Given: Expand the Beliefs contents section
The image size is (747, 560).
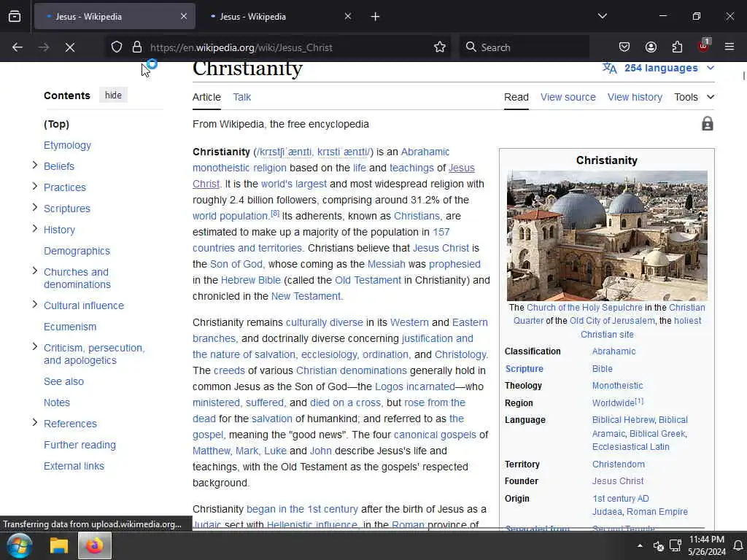Looking at the screenshot, I should pyautogui.click(x=35, y=166).
